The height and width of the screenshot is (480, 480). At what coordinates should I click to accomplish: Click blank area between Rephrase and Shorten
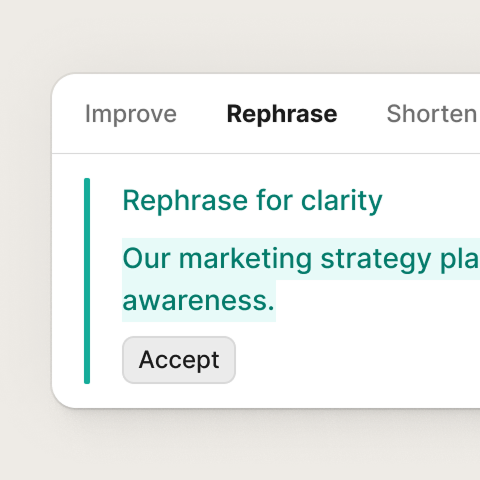[x=362, y=114]
